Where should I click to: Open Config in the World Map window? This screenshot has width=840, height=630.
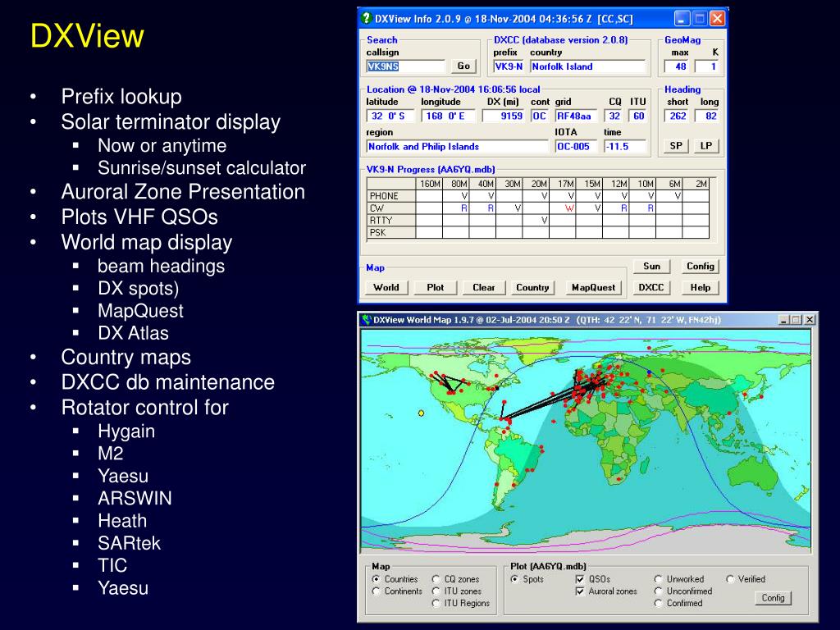773,598
